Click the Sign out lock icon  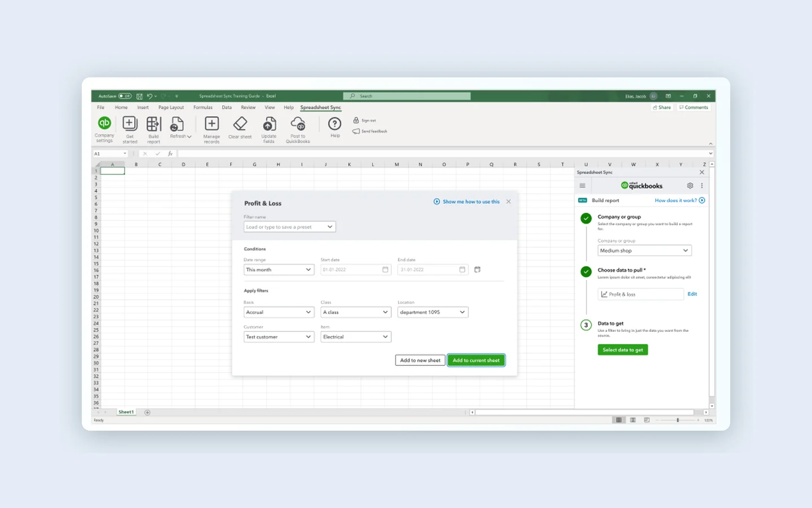pyautogui.click(x=356, y=120)
